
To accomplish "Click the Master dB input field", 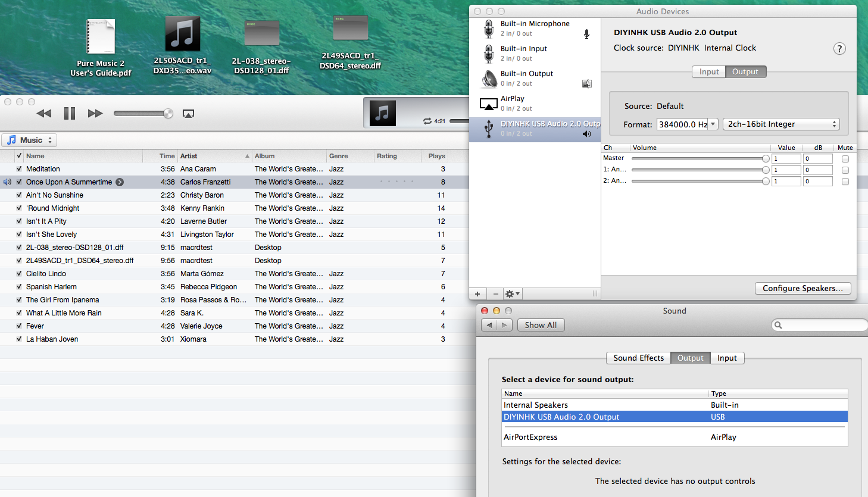I will pyautogui.click(x=818, y=159).
